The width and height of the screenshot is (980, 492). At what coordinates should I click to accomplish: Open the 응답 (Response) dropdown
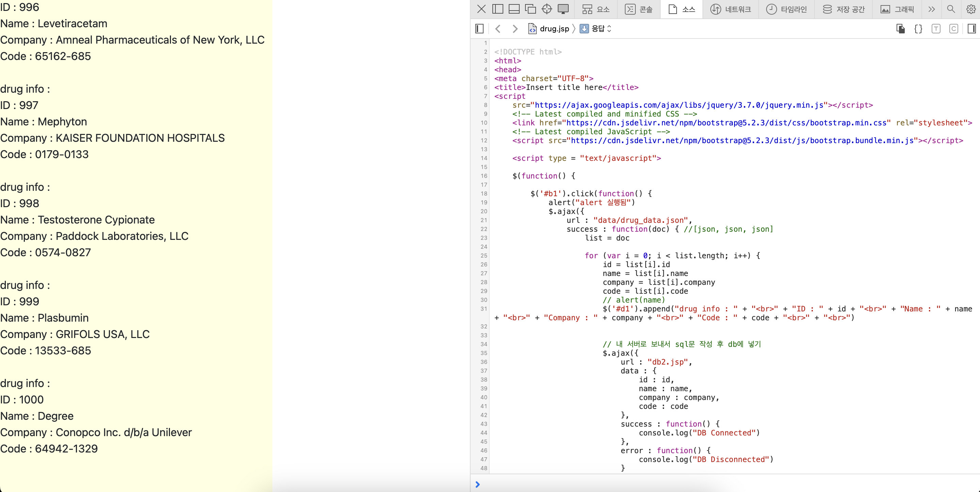(x=595, y=29)
